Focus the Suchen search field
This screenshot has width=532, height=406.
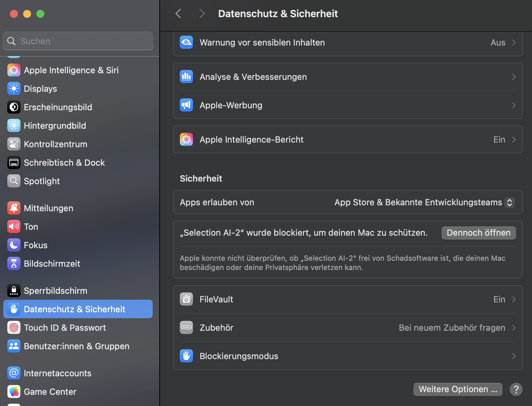pos(78,41)
